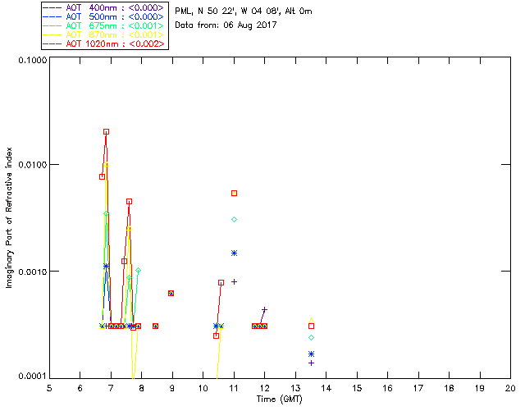Click the 0.0010 y-axis tick label
Screen dimensions: 525x420
tap(33, 272)
